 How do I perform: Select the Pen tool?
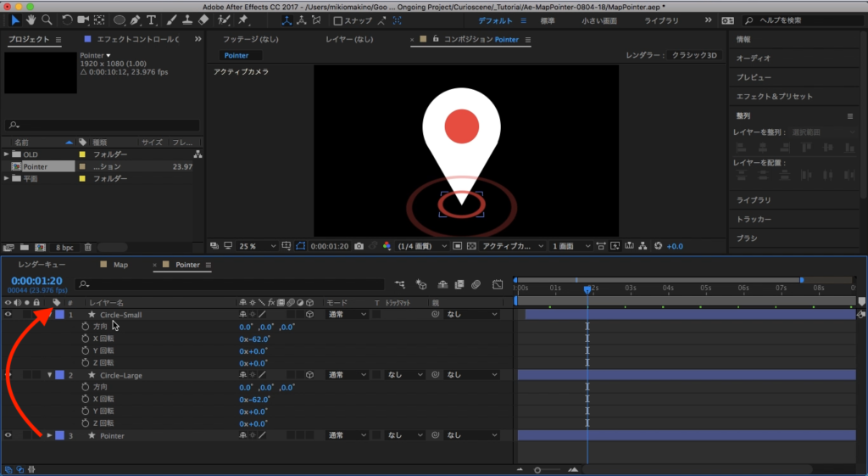[136, 20]
